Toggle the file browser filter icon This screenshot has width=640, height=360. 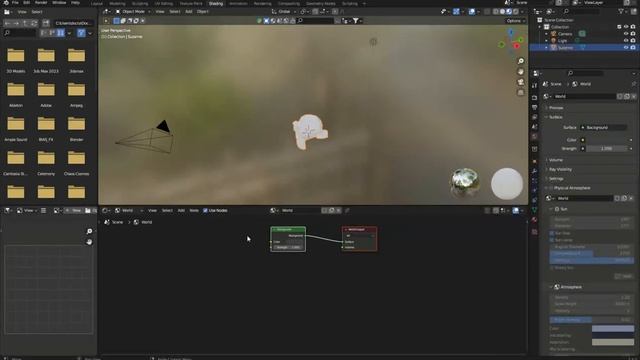[x=81, y=33]
